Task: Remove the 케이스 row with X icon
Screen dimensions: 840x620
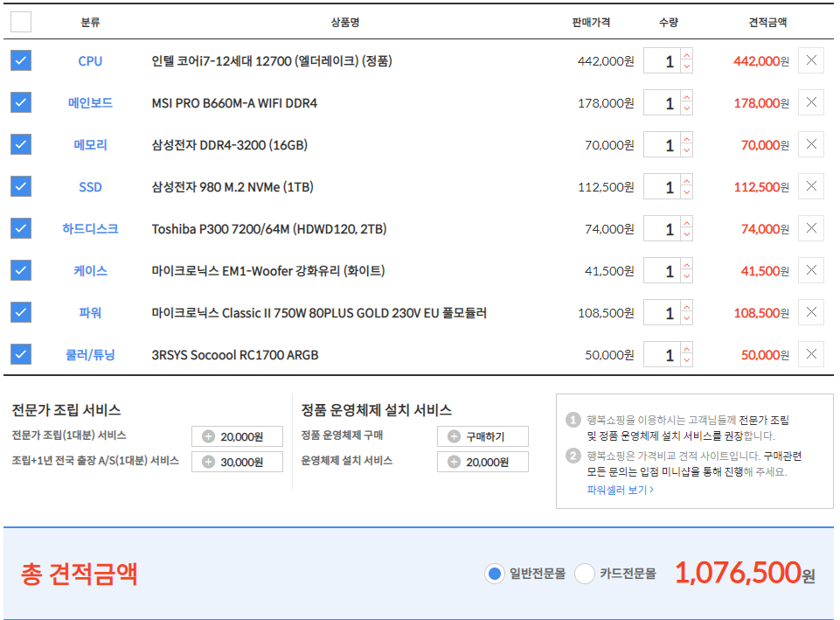Action: (811, 270)
